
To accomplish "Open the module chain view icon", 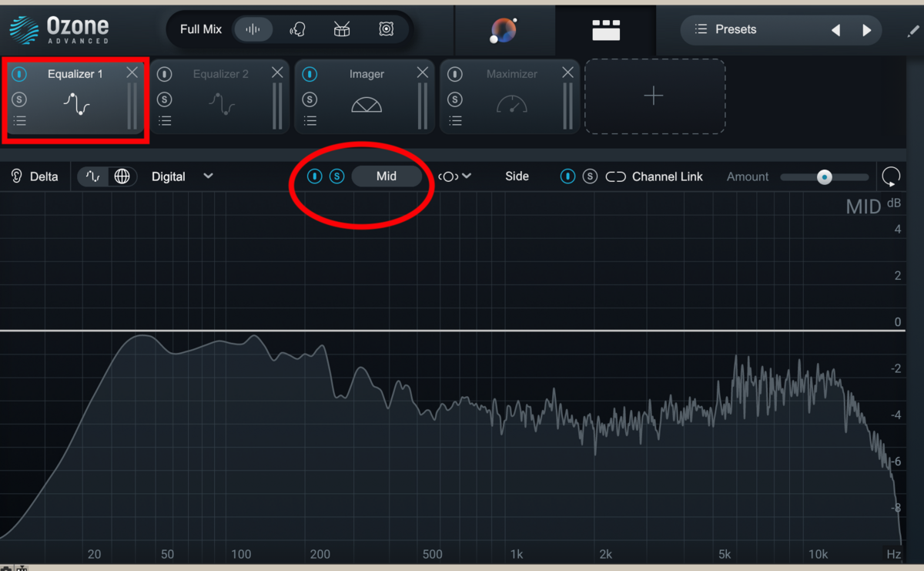I will [x=606, y=30].
